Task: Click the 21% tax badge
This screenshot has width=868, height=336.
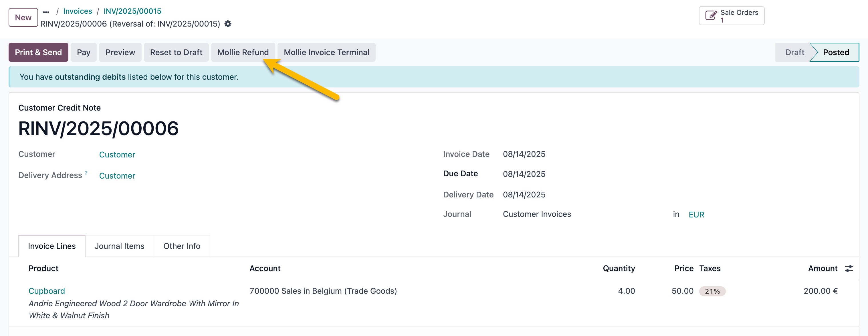Action: (x=712, y=291)
